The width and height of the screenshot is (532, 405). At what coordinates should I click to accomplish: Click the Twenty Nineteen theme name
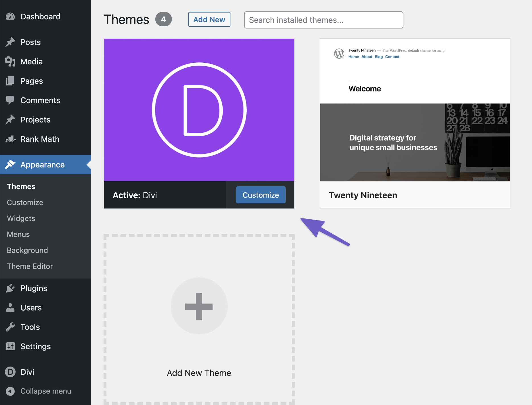point(363,195)
